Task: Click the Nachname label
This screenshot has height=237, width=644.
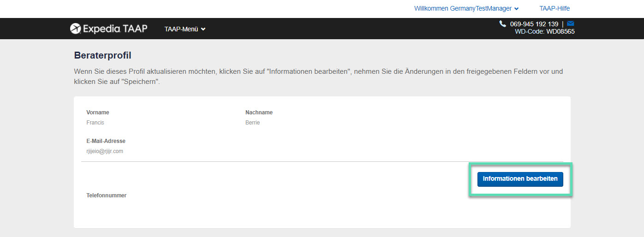Action: [x=259, y=113]
